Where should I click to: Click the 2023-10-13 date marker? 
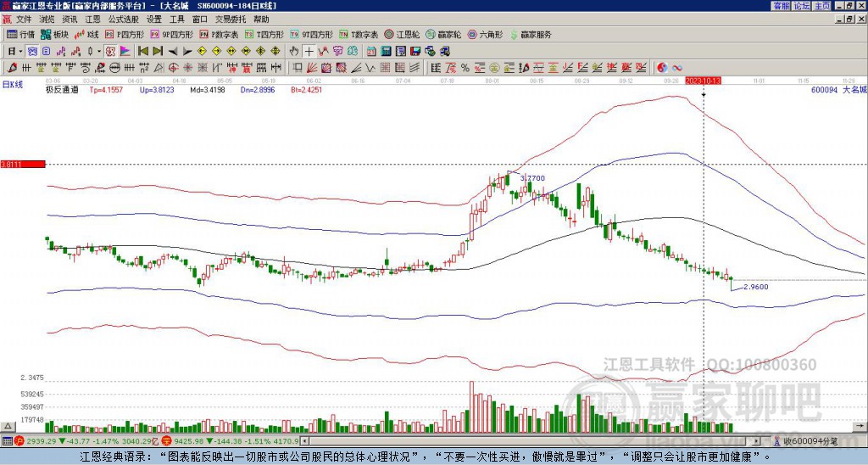pos(703,81)
